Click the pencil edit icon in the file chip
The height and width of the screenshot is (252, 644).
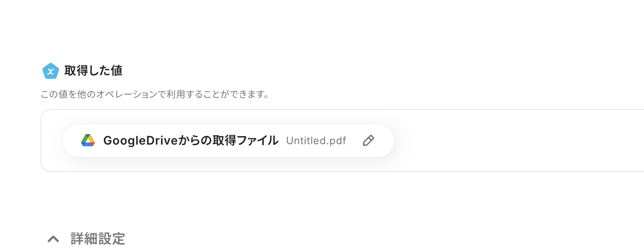pyautogui.click(x=369, y=140)
